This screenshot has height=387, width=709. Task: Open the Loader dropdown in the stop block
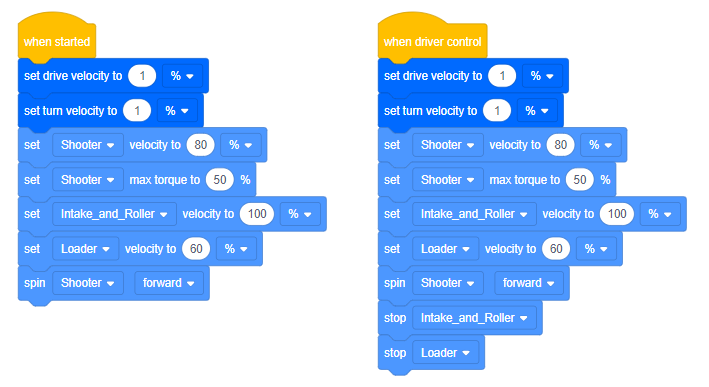pos(445,353)
